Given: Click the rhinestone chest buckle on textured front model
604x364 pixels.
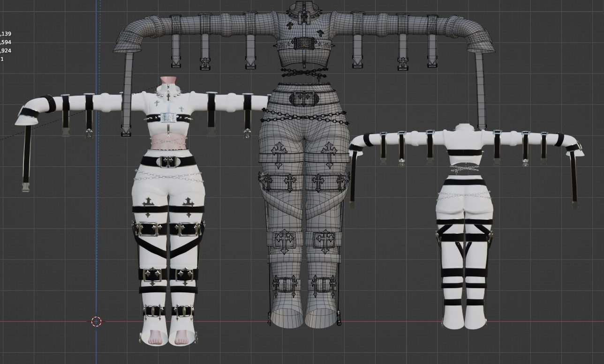Looking at the screenshot, I should pos(167,117).
